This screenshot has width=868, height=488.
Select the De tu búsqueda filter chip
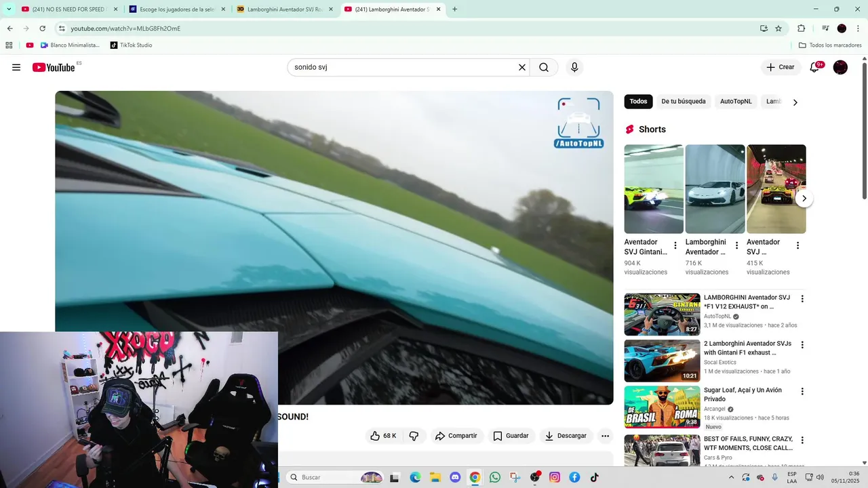(x=684, y=102)
